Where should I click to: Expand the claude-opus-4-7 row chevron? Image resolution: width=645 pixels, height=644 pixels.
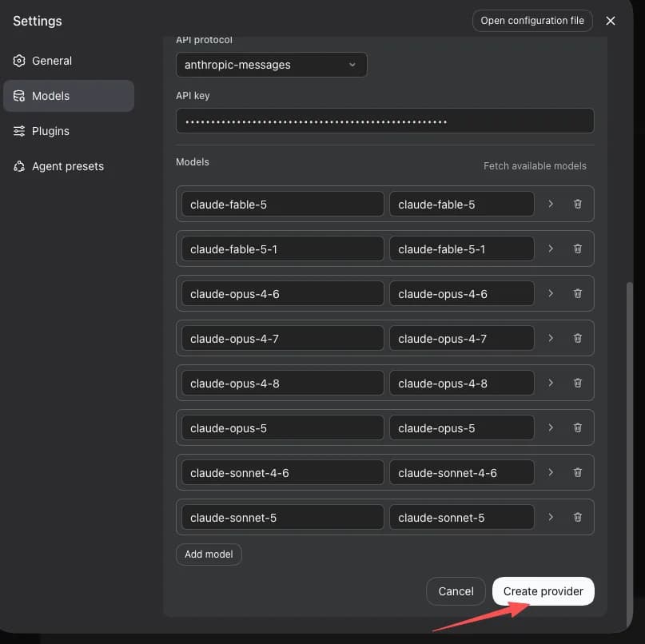pos(551,339)
